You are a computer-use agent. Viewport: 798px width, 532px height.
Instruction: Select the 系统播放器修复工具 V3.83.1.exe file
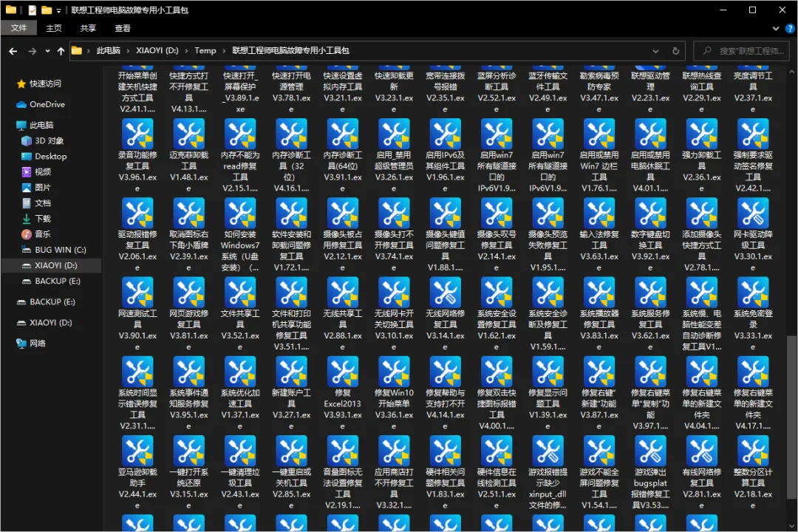(x=599, y=314)
